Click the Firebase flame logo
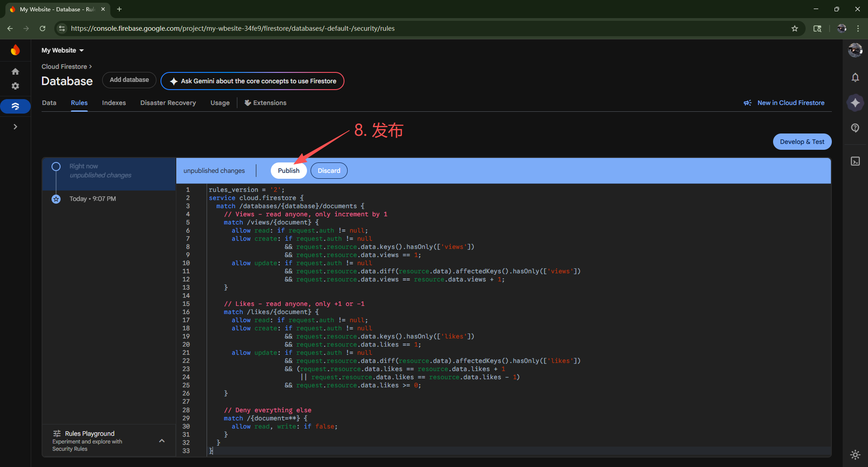The height and width of the screenshot is (467, 868). pos(15,50)
